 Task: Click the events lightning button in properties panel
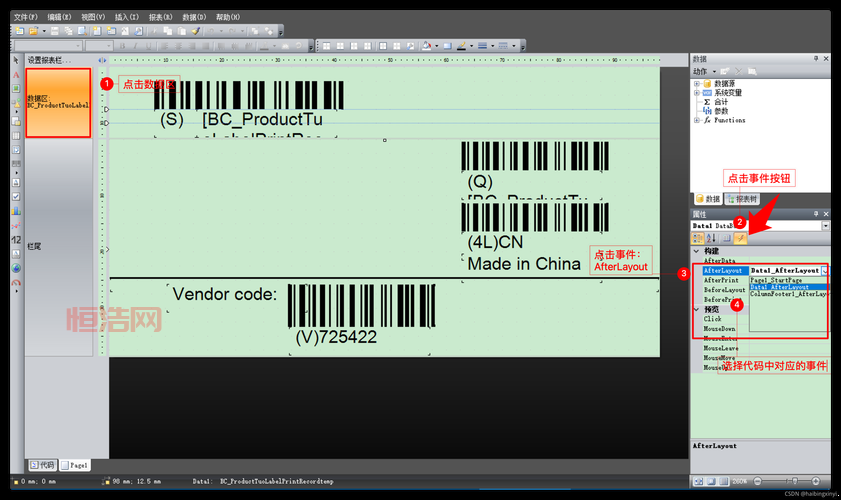click(x=740, y=238)
